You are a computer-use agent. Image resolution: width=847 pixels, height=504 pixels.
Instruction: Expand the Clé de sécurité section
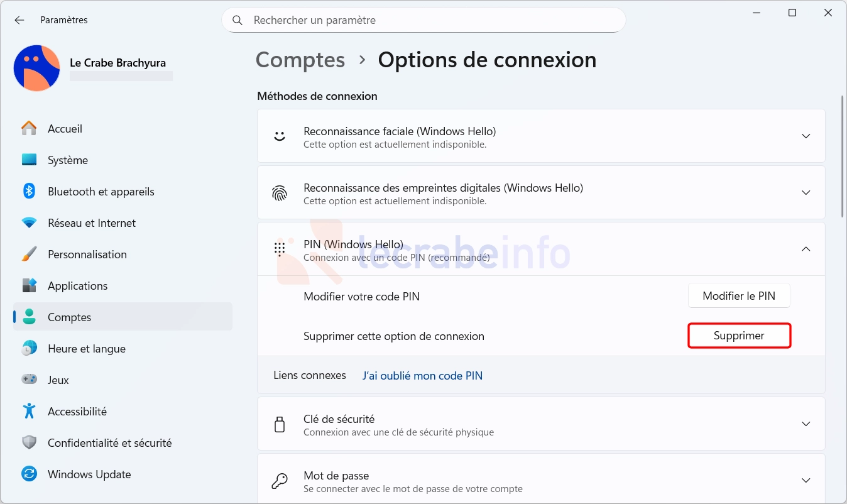tap(806, 424)
